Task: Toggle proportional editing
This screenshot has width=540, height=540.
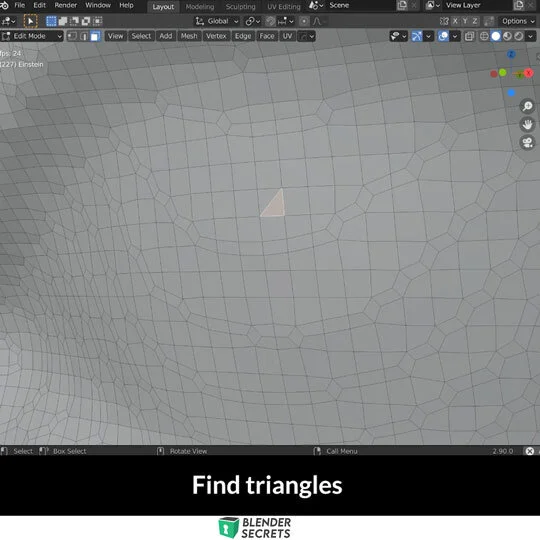Action: (x=304, y=21)
